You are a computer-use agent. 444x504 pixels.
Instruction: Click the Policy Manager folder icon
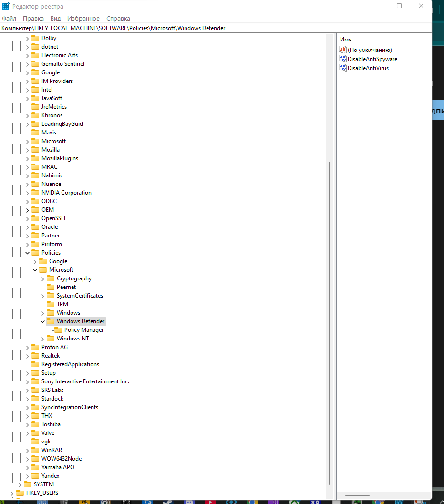(x=58, y=330)
